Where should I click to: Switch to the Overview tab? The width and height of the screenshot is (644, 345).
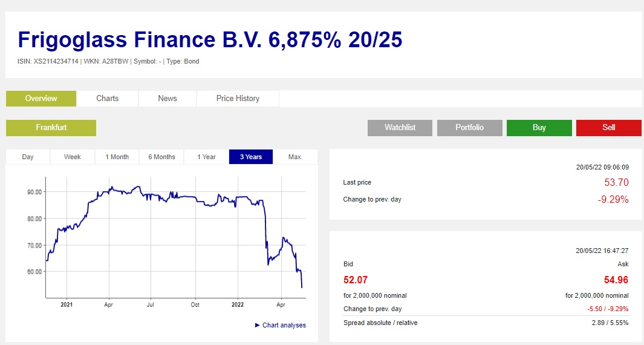[41, 99]
